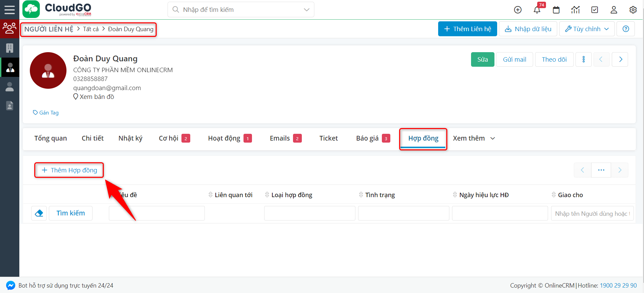
Task: Open the help question mark icon
Action: (x=626, y=29)
